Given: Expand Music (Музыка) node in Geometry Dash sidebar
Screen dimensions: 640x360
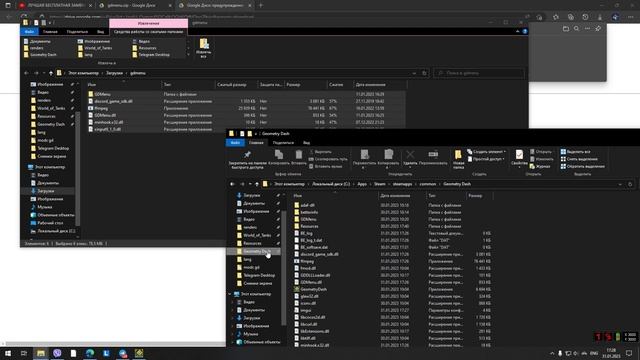Looking at the screenshot, I should pyautogui.click(x=233, y=334).
